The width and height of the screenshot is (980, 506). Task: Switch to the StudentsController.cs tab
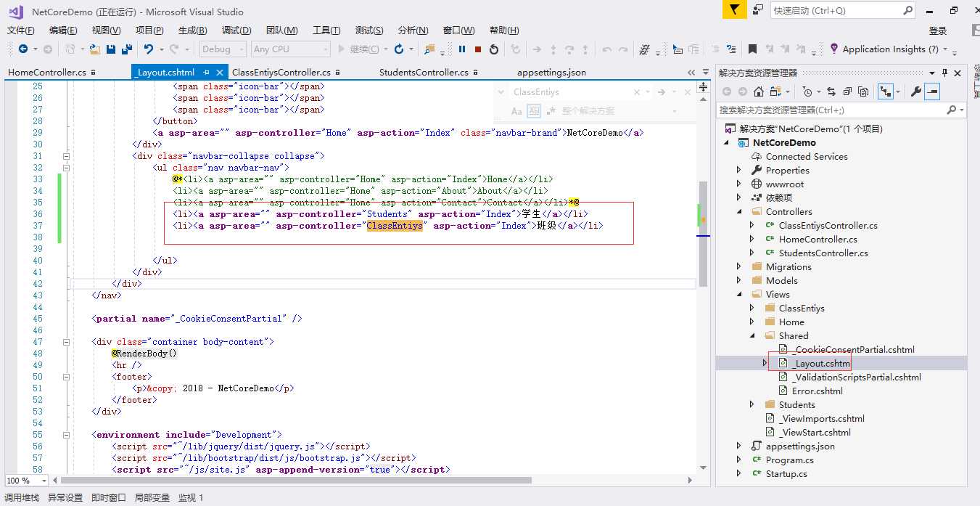424,73
